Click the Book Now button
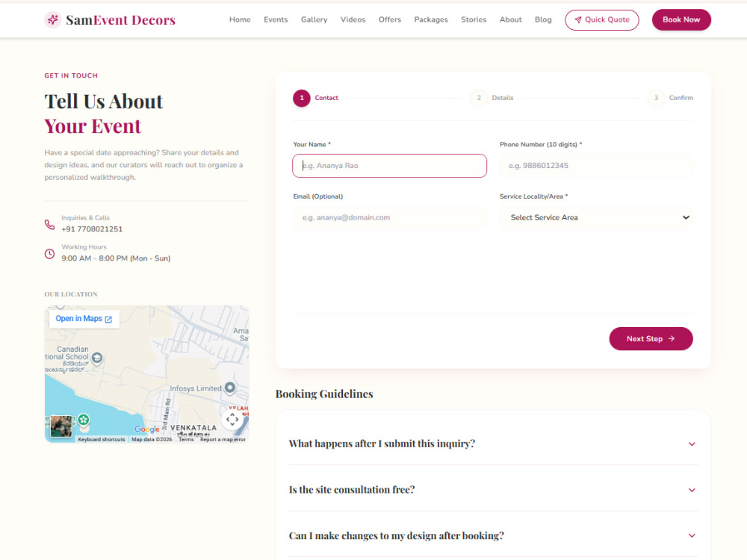Viewport: 747px width, 560px height. pyautogui.click(x=681, y=20)
